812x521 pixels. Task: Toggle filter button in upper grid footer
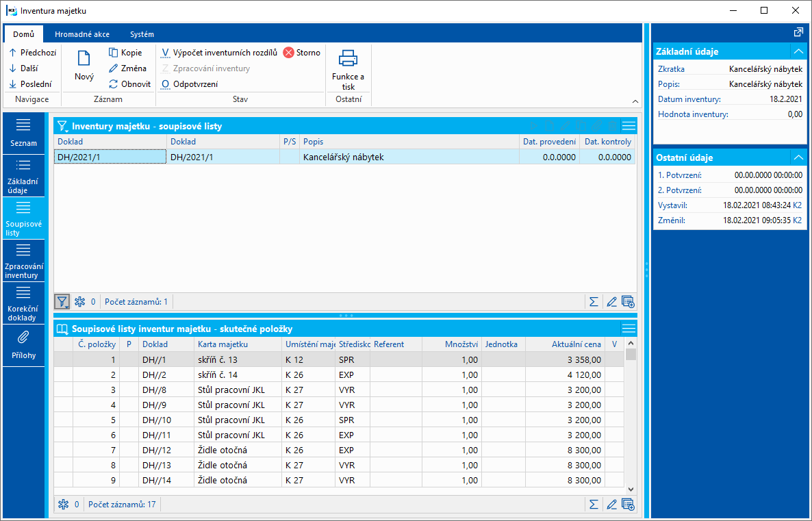(62, 302)
